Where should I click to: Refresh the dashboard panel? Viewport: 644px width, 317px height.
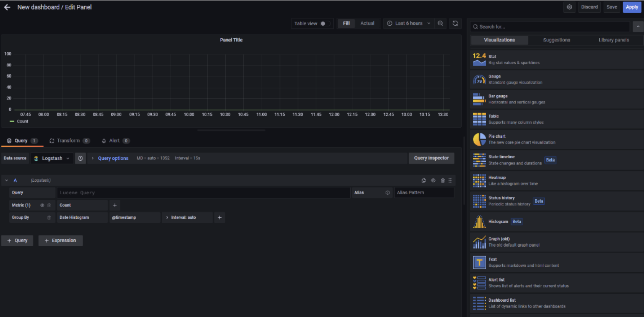455,24
